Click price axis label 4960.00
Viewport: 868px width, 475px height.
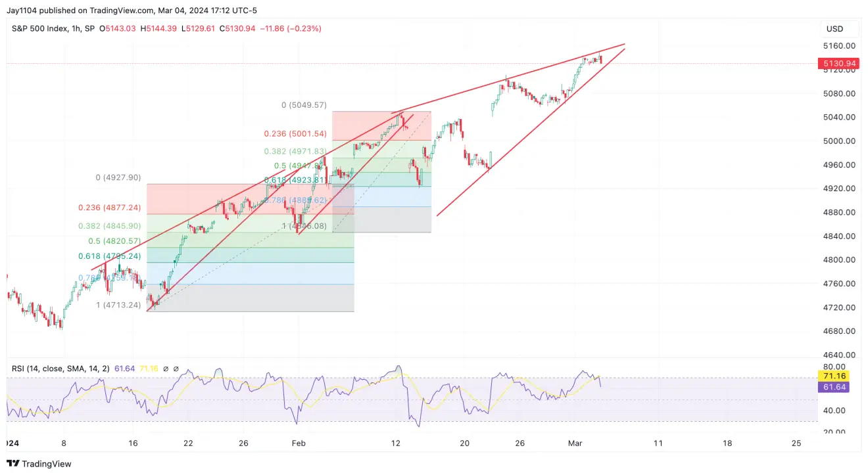(839, 165)
